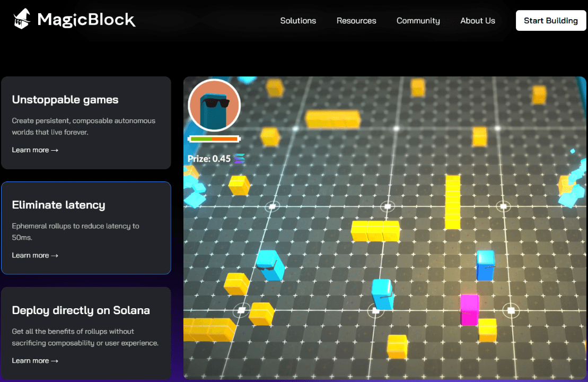The width and height of the screenshot is (588, 382).
Task: Click the dark blue cube character
Action: pos(485,265)
